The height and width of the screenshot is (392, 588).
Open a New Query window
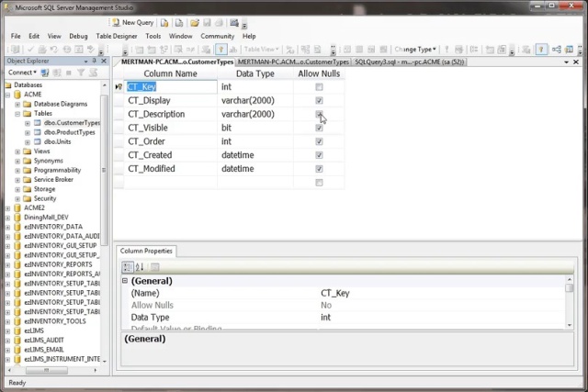coord(133,23)
